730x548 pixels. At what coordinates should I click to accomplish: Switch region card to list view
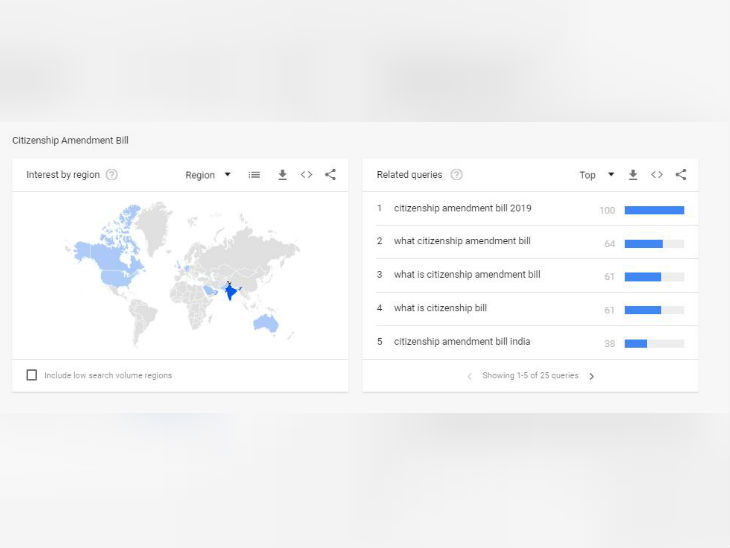point(254,175)
